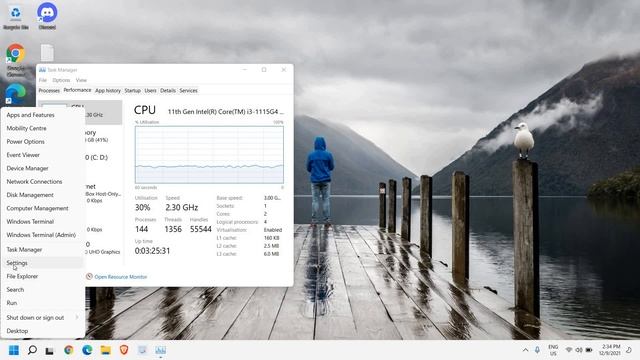The height and width of the screenshot is (360, 640).
Task: Select the Task Manager taskbar icon
Action: tap(160, 350)
